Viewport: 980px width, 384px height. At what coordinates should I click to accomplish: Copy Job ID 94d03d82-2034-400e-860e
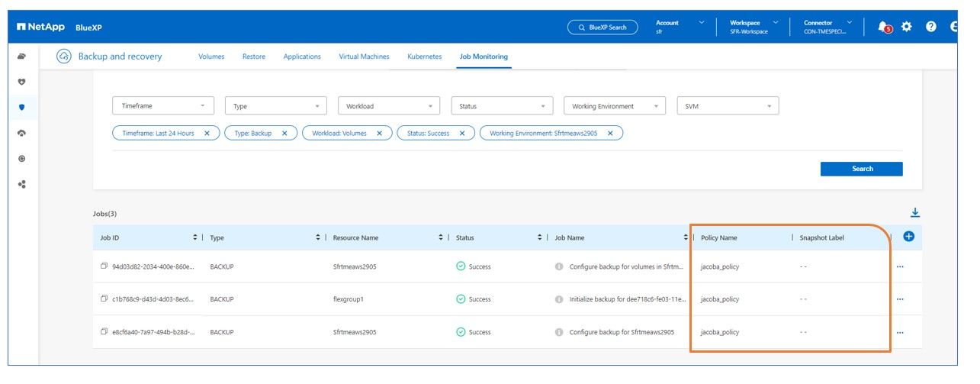[x=104, y=266]
